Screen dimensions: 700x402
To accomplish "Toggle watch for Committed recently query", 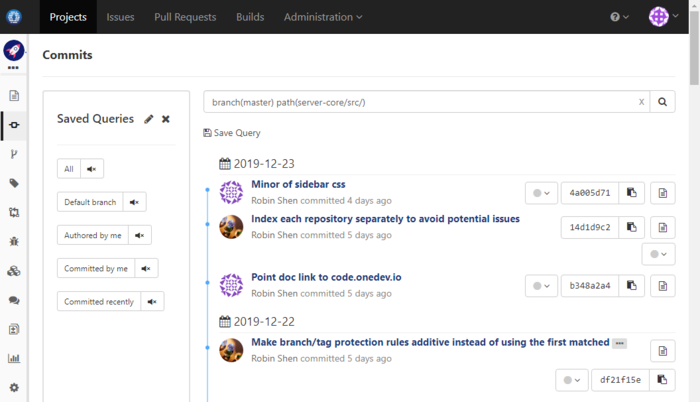I will point(152,301).
